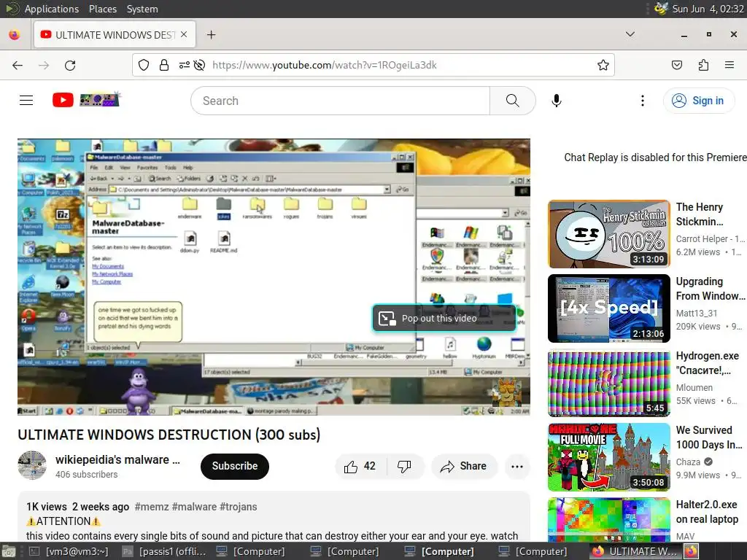Viewport: 747px width, 560px height.
Task: Pop out this video
Action: [x=444, y=318]
